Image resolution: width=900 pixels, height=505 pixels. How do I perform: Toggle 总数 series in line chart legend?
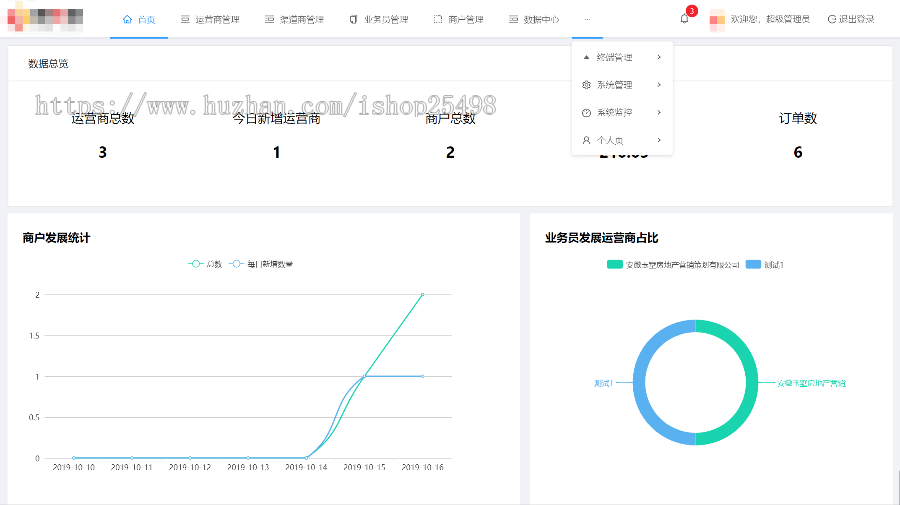click(205, 264)
